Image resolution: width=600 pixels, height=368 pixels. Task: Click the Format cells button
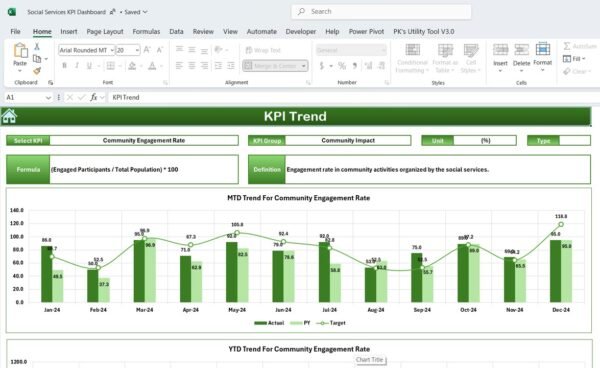(x=543, y=57)
